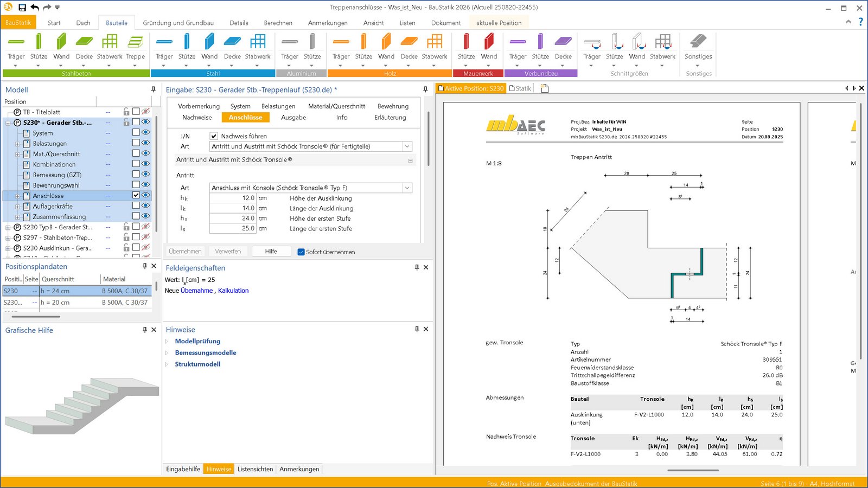Screen dimensions: 868x488
Task: Pin the Eingabe panel
Action: click(x=425, y=89)
